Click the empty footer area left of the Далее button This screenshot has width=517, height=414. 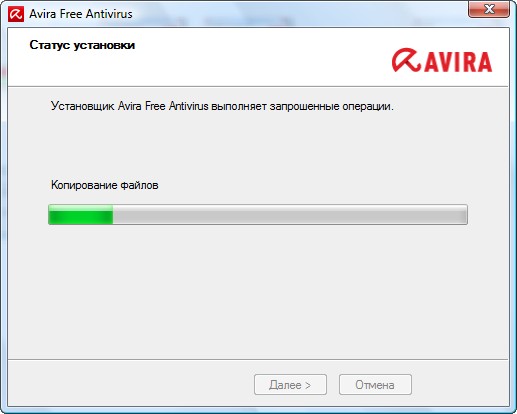tap(130, 385)
